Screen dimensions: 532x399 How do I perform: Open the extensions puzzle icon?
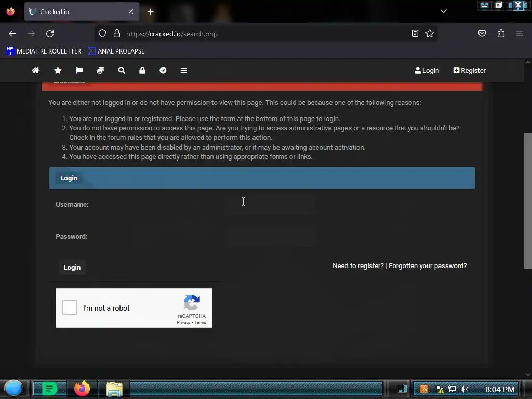click(x=501, y=33)
